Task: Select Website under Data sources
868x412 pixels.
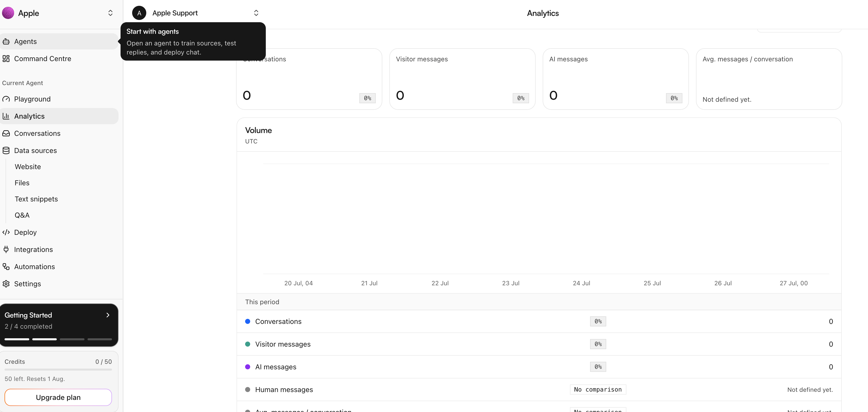Action: click(x=28, y=167)
